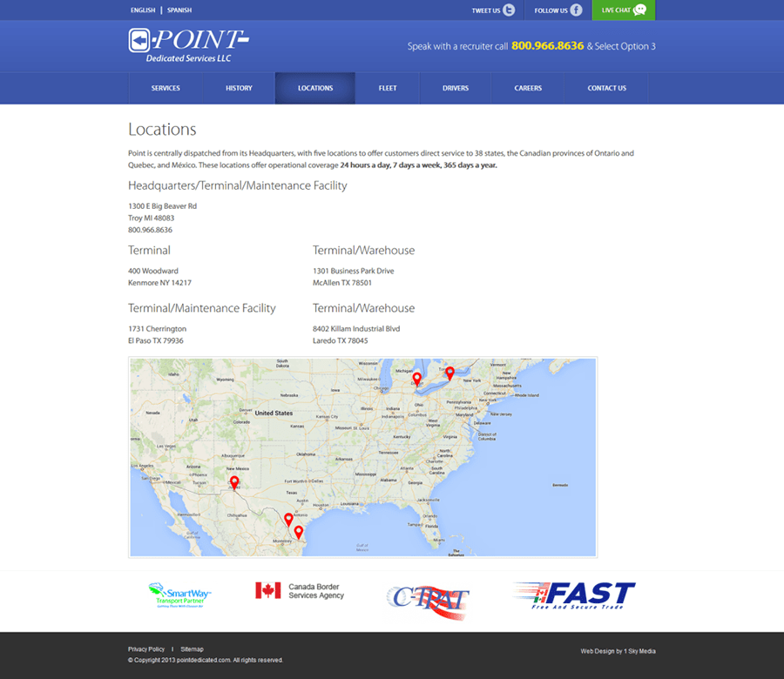The height and width of the screenshot is (679, 784).
Task: Select the Laredo map pin
Action: [x=288, y=520]
